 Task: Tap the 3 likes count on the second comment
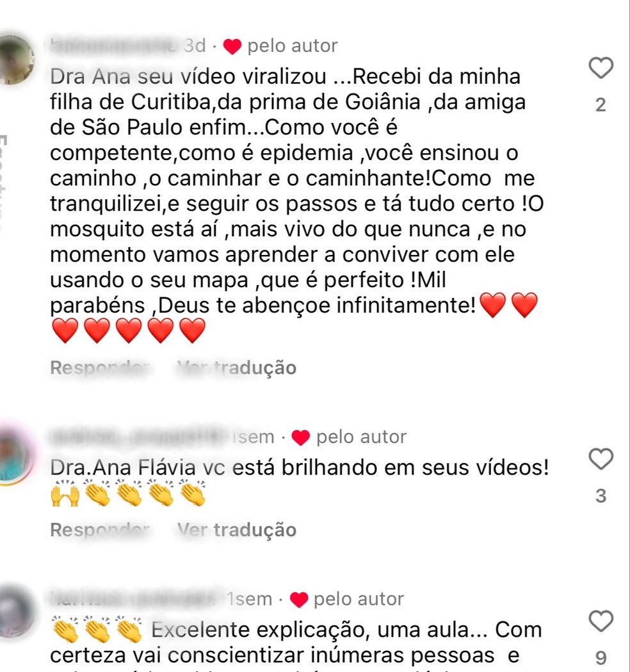601,496
